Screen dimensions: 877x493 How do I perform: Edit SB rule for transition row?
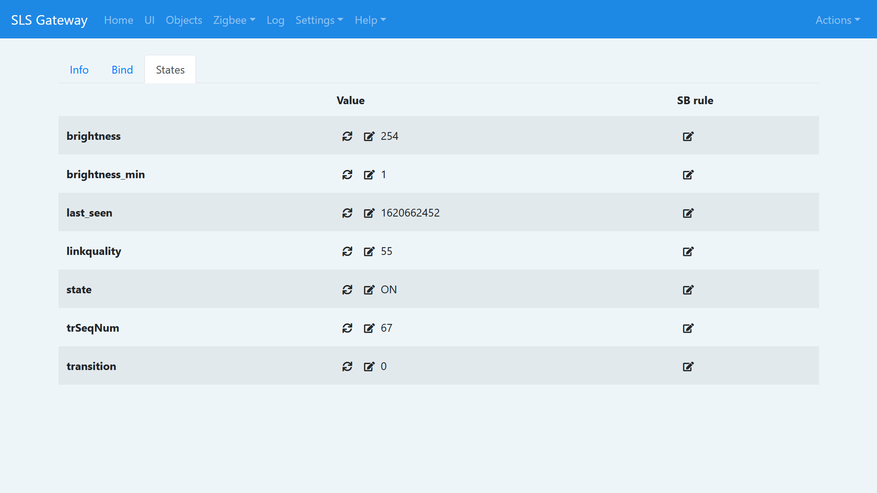point(688,366)
